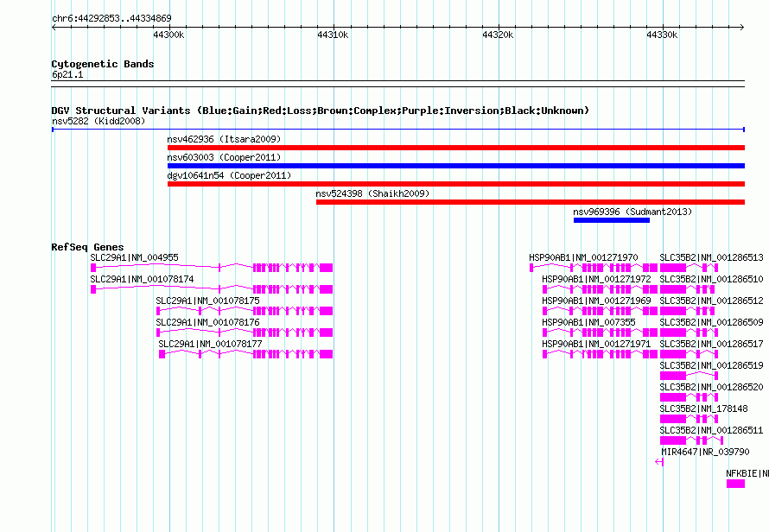The image size is (769, 532).
Task: Open SLC29A1|NM_004955 transcript label
Action: pos(135,257)
